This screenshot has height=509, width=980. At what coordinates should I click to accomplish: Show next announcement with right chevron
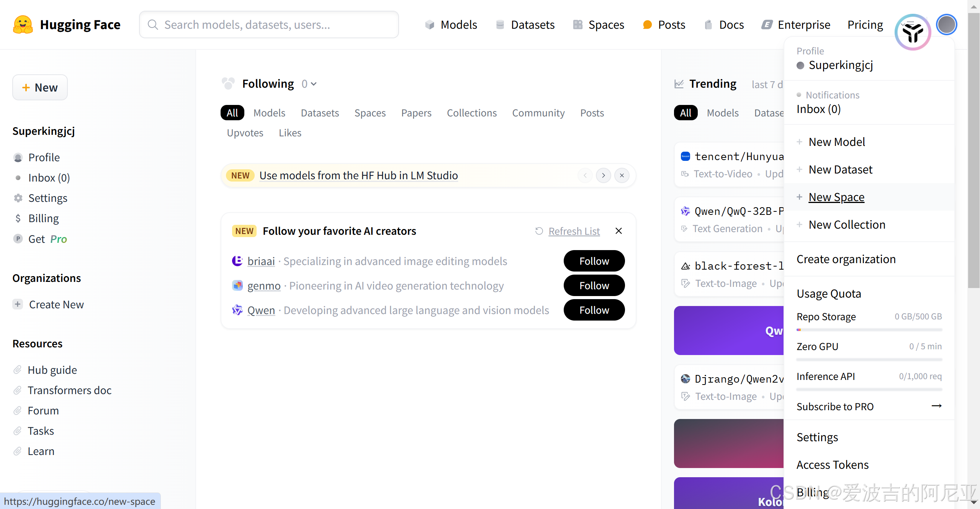click(x=603, y=175)
